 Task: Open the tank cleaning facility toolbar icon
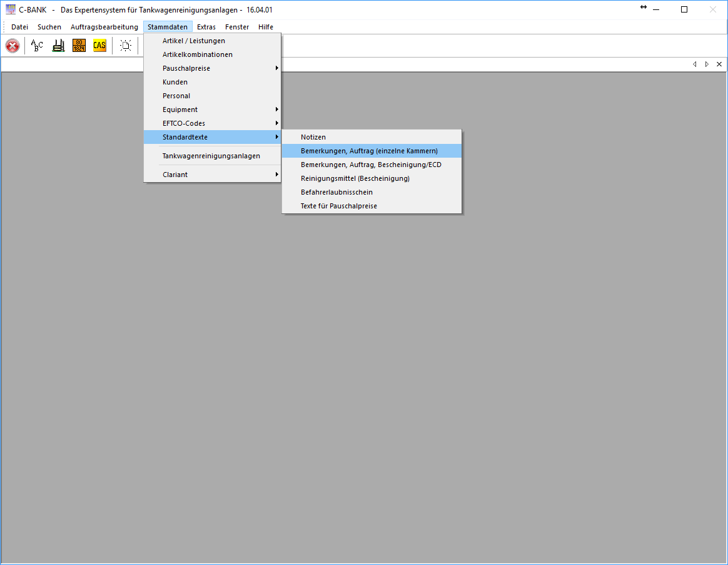(x=58, y=46)
